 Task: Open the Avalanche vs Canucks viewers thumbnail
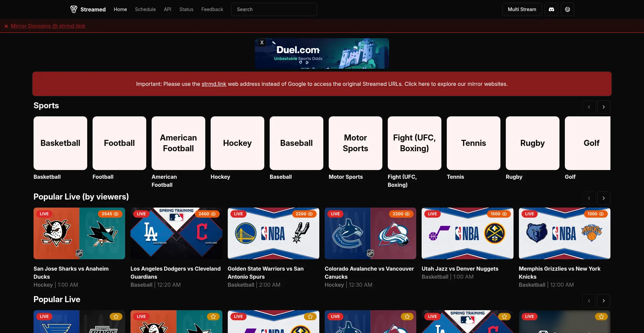[x=370, y=233]
